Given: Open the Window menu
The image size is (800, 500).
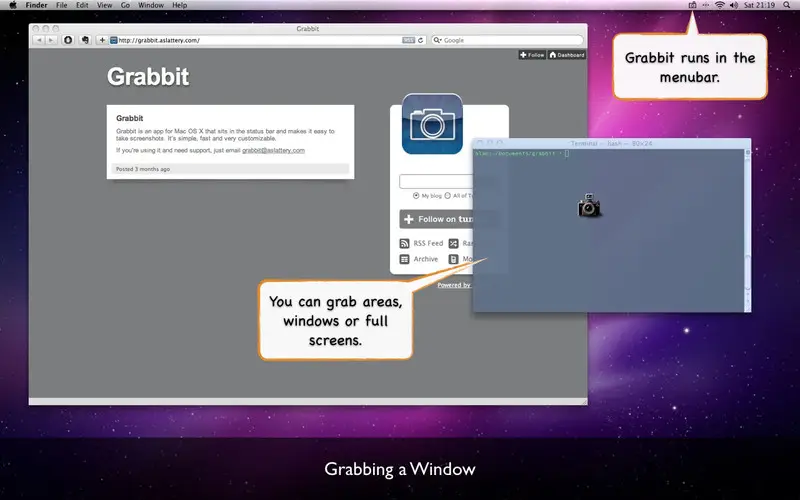Looking at the screenshot, I should [x=151, y=5].
